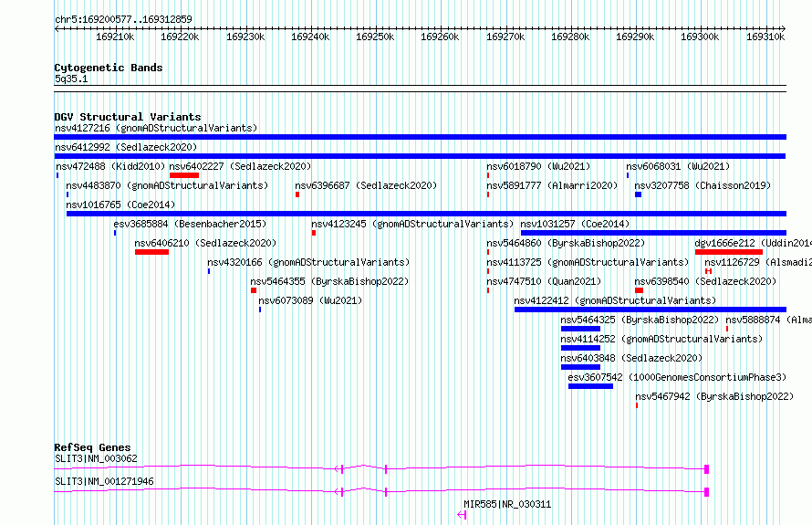
Task: Click the 169250k ruler tick
Action: [375, 37]
